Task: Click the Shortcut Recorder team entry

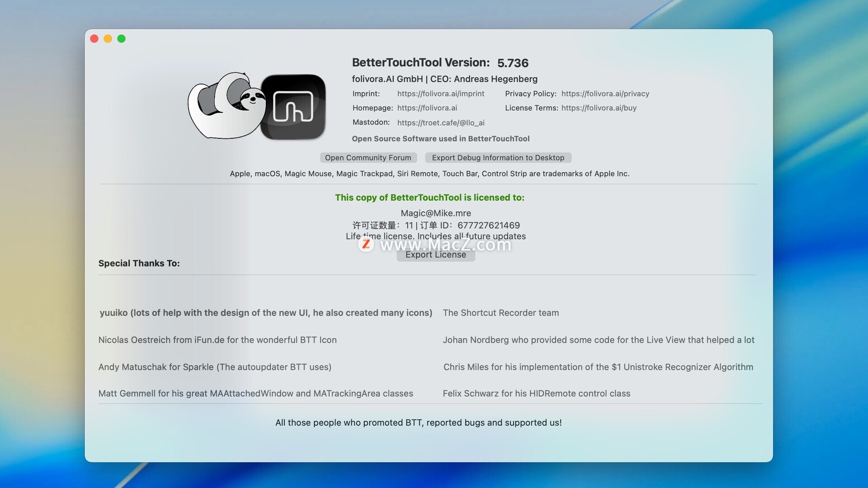Action: point(500,313)
